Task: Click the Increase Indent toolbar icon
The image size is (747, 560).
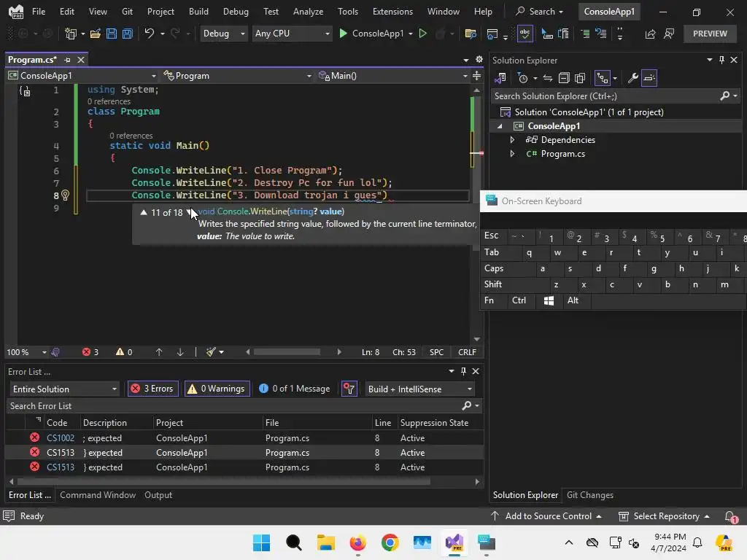Action: tap(585, 34)
